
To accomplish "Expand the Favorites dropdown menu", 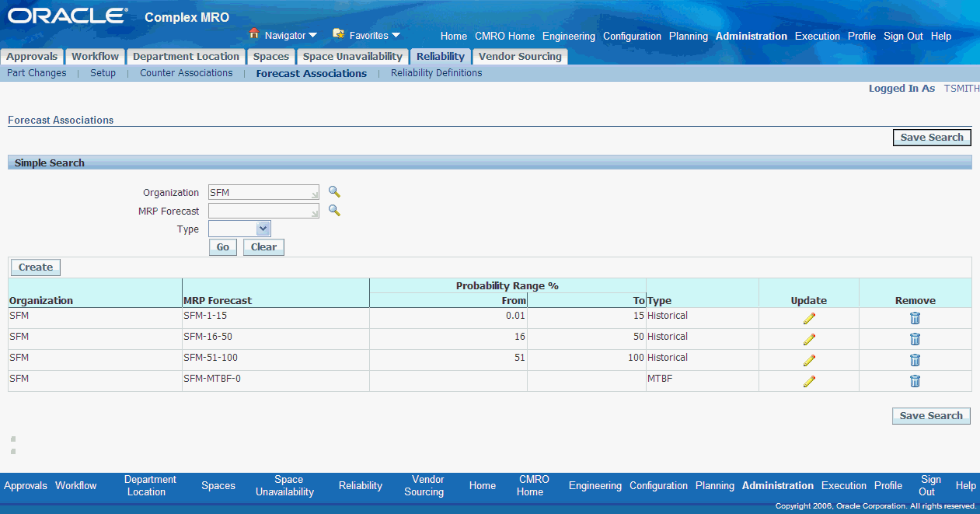I will click(396, 36).
